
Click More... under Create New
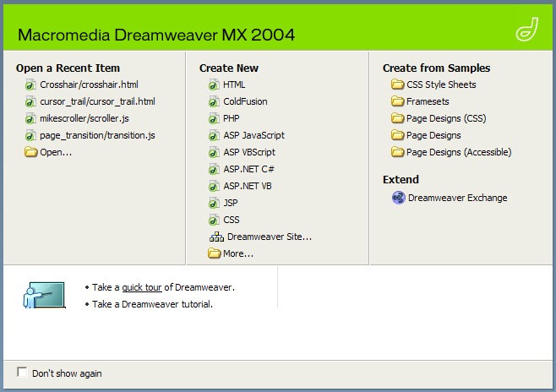[x=238, y=253]
